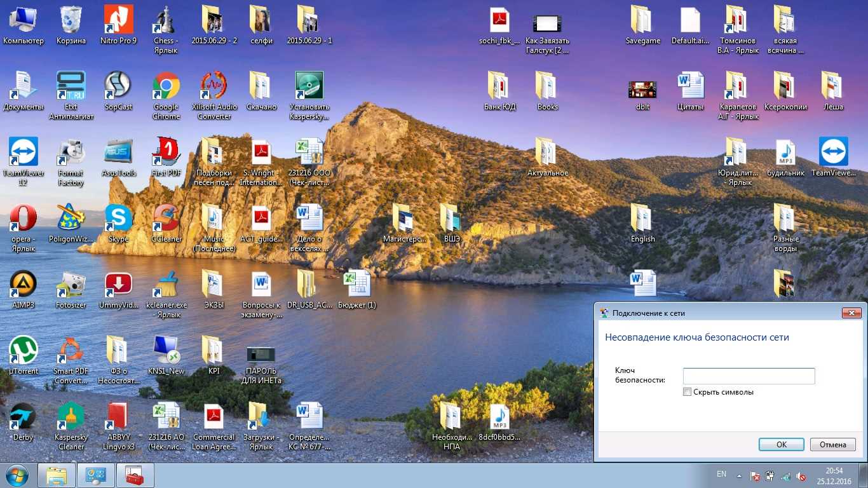Cancel the network connection dialog with Отмена
Viewport: 868px width, 488px height.
[833, 445]
